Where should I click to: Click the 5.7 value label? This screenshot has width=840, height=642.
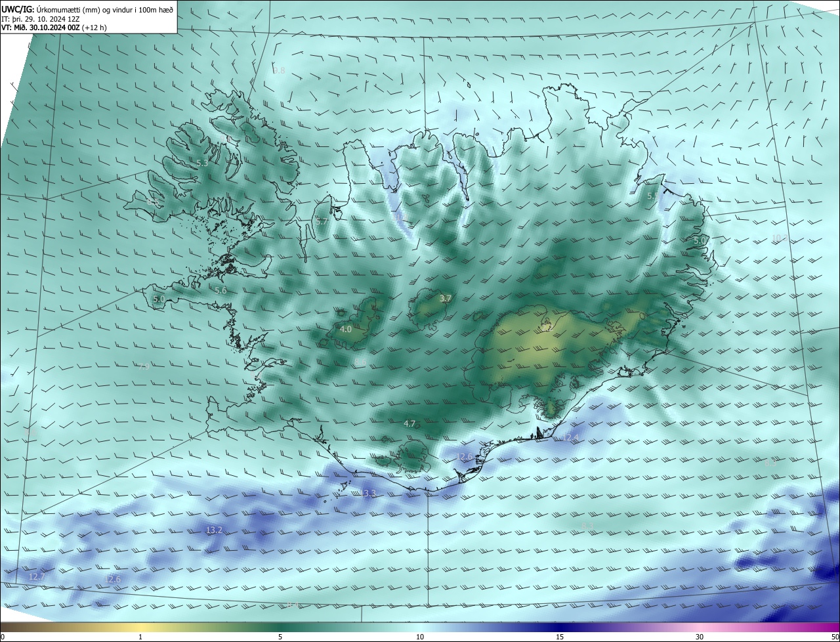point(322,222)
